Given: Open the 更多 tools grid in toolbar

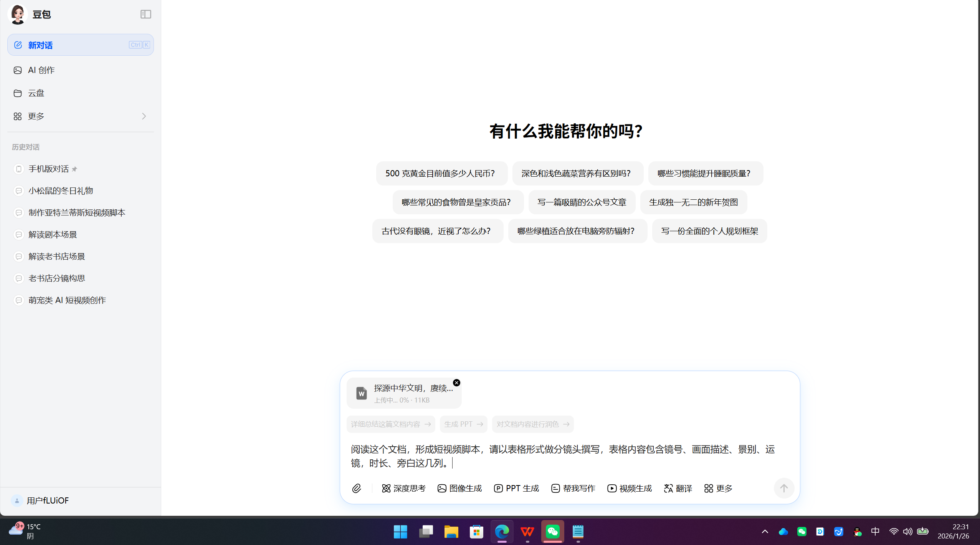Looking at the screenshot, I should coord(718,488).
